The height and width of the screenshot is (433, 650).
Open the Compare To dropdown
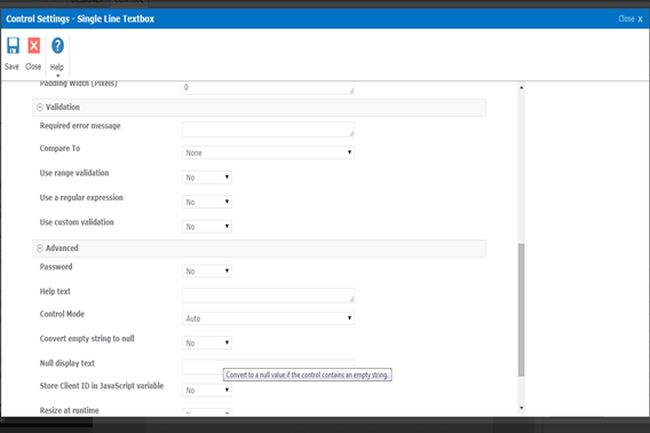pyautogui.click(x=268, y=153)
